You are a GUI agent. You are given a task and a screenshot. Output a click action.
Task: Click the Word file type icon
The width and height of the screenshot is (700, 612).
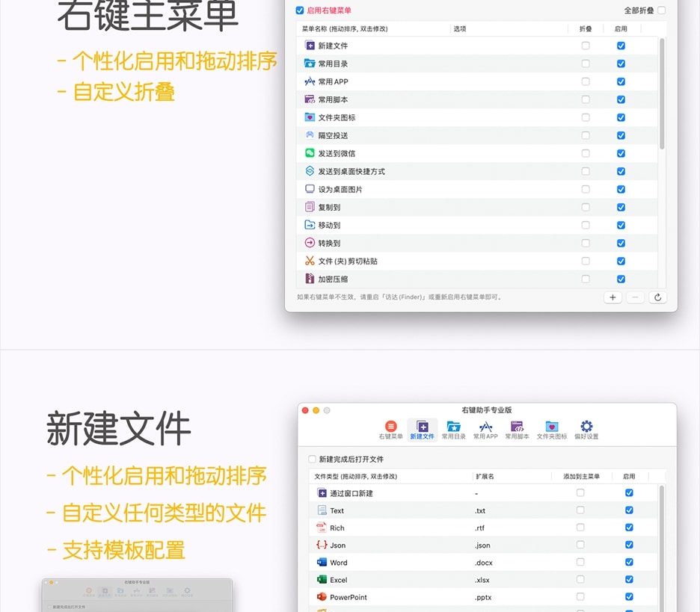point(322,562)
